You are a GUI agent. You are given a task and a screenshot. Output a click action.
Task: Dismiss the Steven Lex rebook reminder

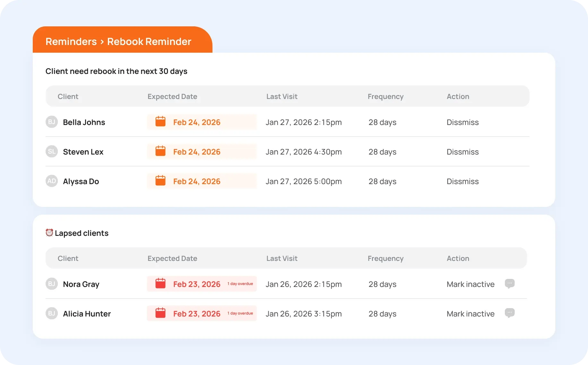point(463,152)
